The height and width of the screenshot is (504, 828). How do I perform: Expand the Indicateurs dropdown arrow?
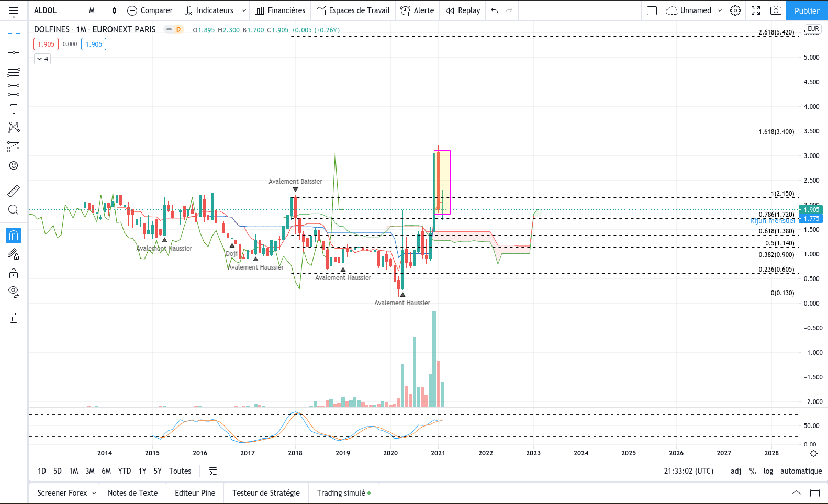pos(244,10)
